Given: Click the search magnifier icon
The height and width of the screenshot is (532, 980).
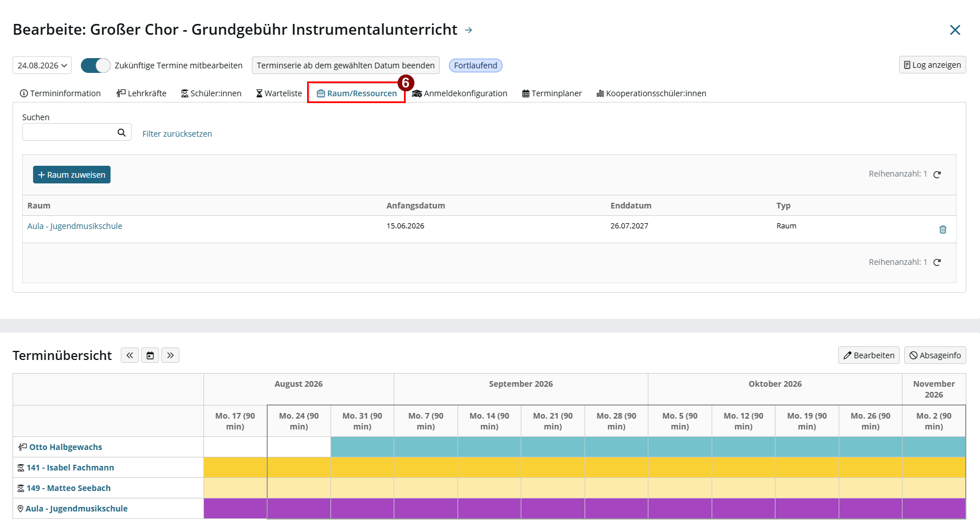Looking at the screenshot, I should coord(121,132).
